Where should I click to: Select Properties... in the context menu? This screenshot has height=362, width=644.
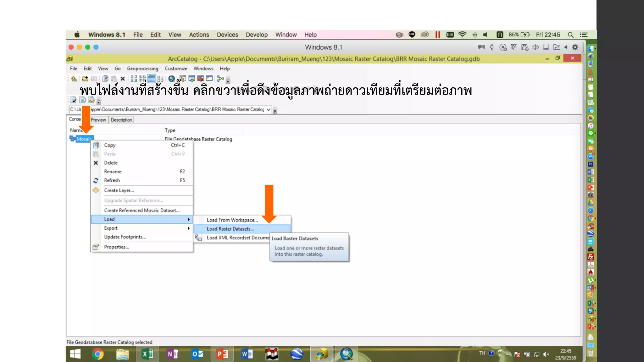point(116,247)
